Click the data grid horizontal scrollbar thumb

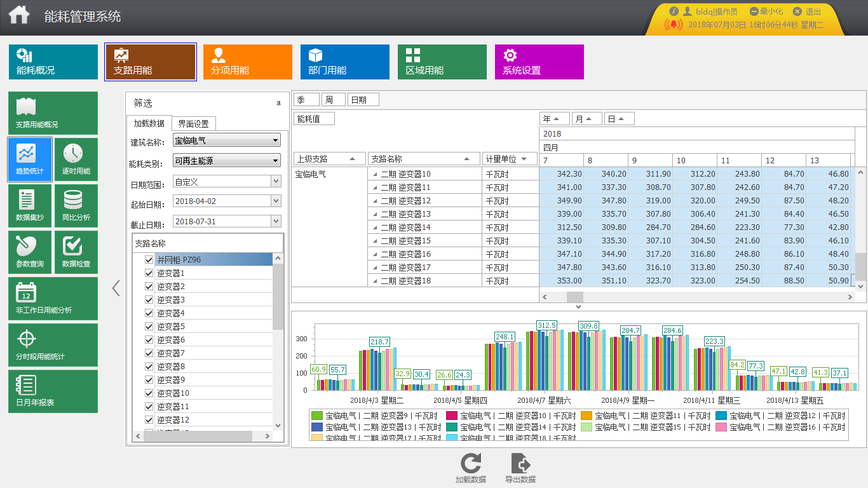pyautogui.click(x=575, y=297)
